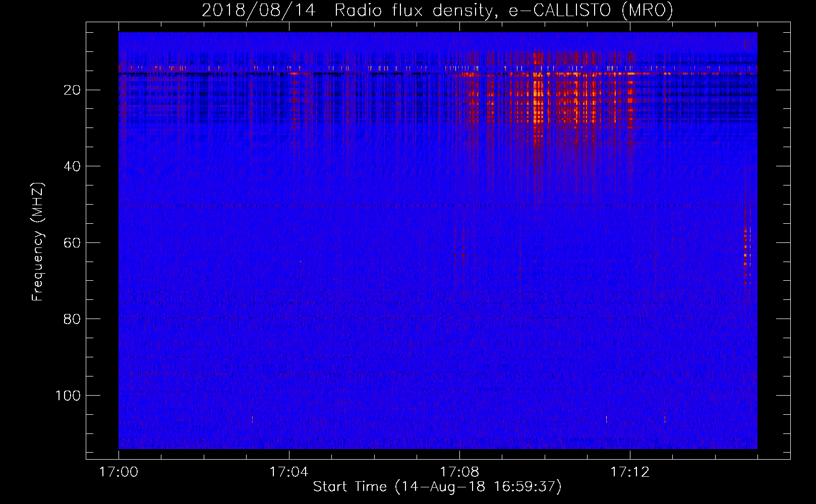Click the 20 MHz frequency tick label
816x504 pixels.
[x=72, y=90]
